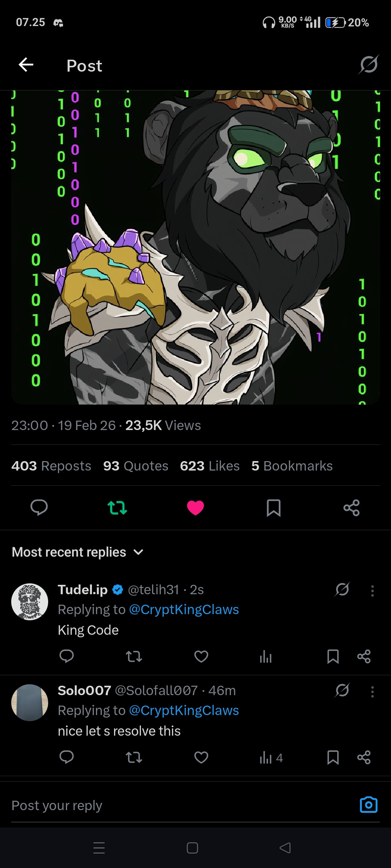View the 623 Likes list

click(x=210, y=466)
